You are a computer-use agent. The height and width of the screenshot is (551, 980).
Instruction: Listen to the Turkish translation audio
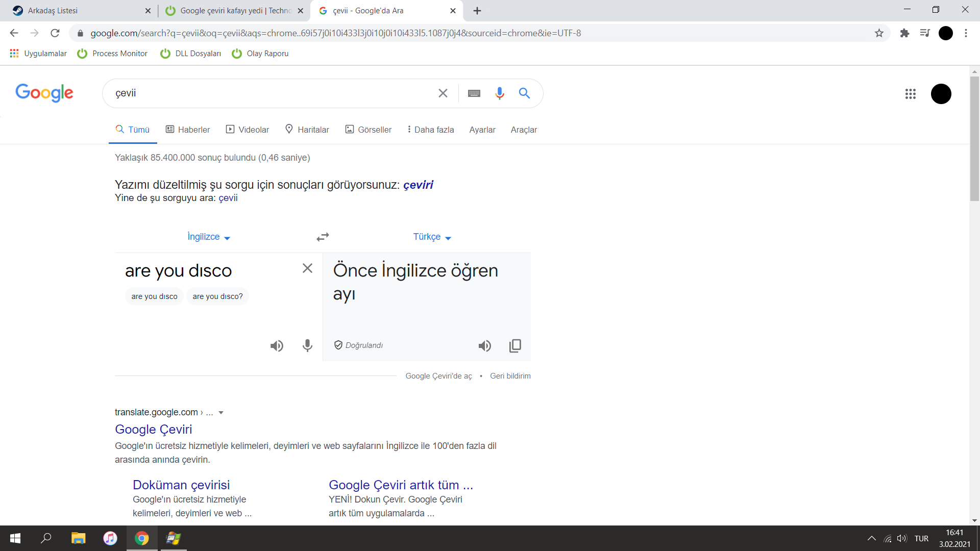click(484, 346)
